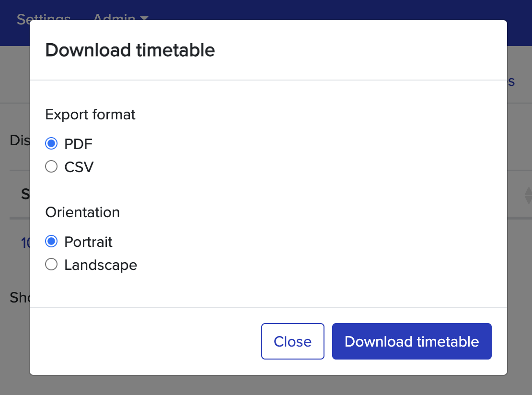Click the ascending sort arrow on the column
The height and width of the screenshot is (395, 532).
[528, 191]
